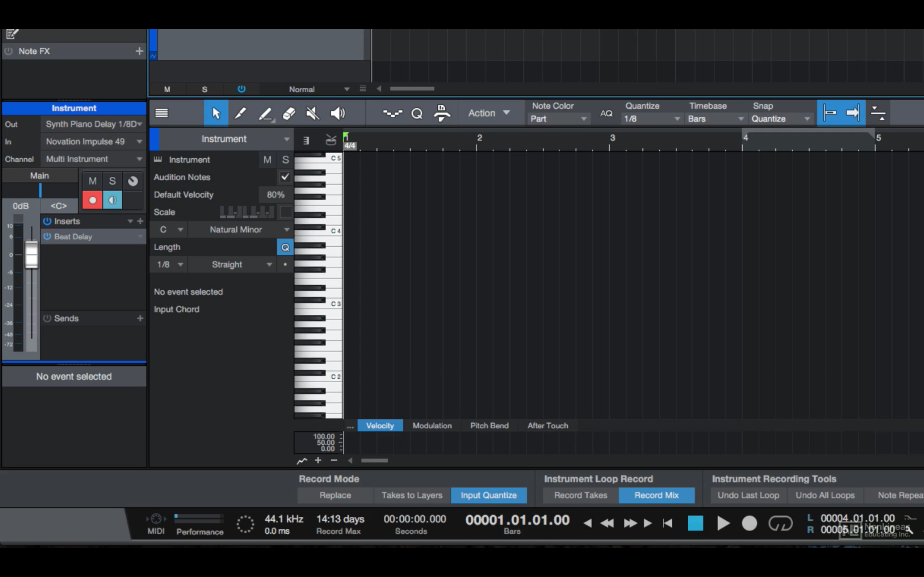Screen dimensions: 924x577
Task: Uncheck the Audition Notes checkbox
Action: coord(284,177)
